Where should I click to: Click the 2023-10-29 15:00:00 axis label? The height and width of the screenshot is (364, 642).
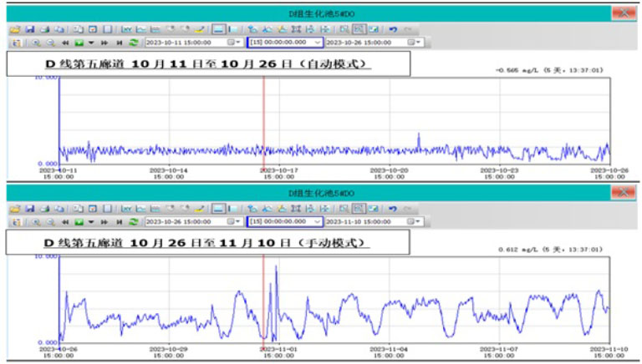tap(169, 352)
